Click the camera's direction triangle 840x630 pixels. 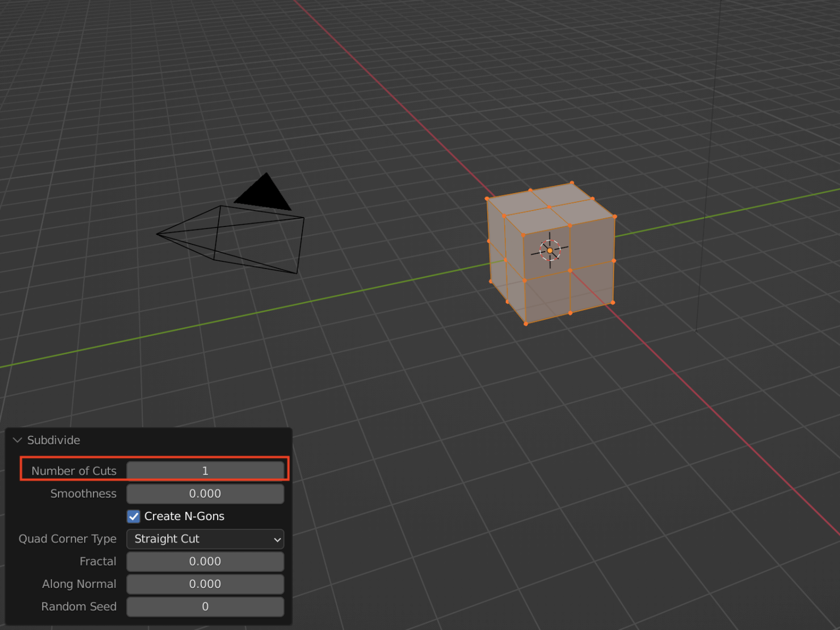[x=262, y=192]
